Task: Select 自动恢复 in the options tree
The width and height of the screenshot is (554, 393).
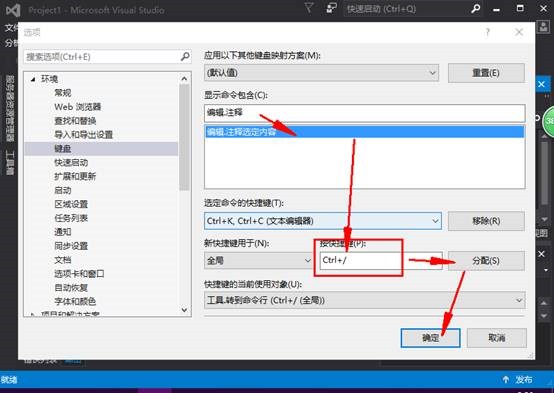Action: 71,288
